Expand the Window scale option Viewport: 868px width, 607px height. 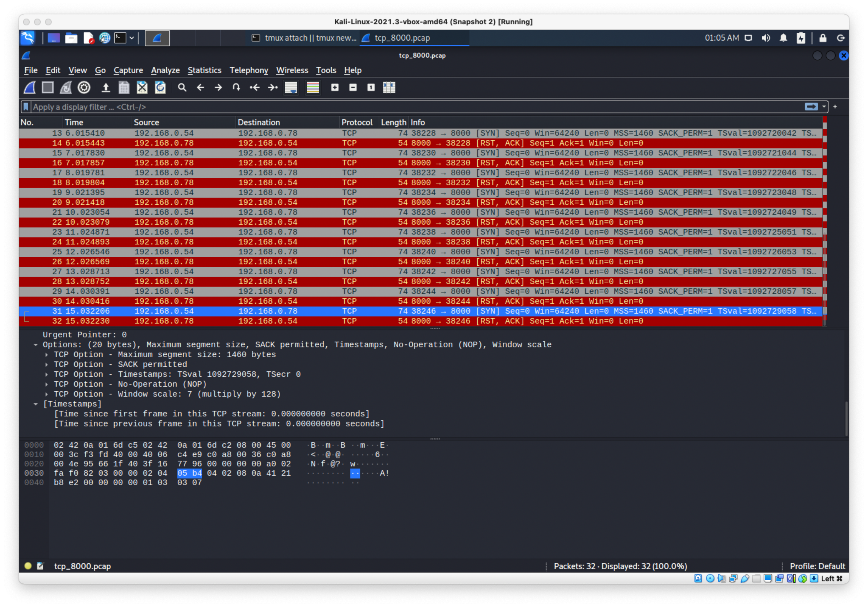tap(46, 394)
